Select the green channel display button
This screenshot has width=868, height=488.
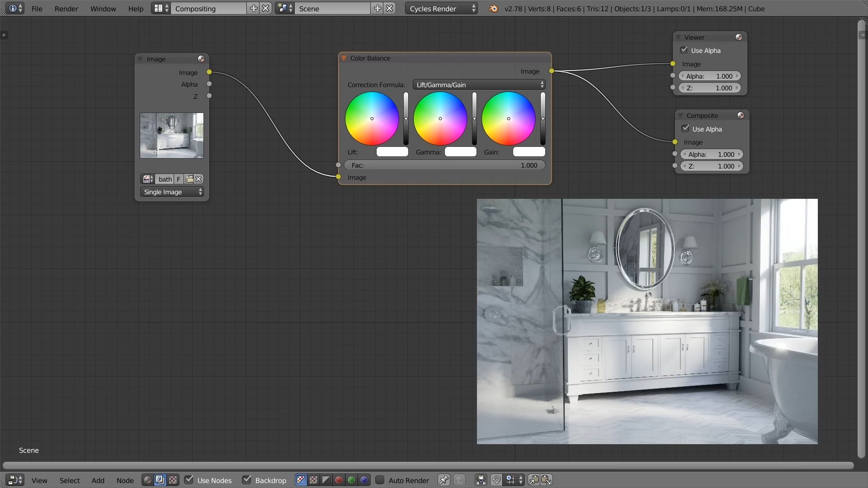351,480
